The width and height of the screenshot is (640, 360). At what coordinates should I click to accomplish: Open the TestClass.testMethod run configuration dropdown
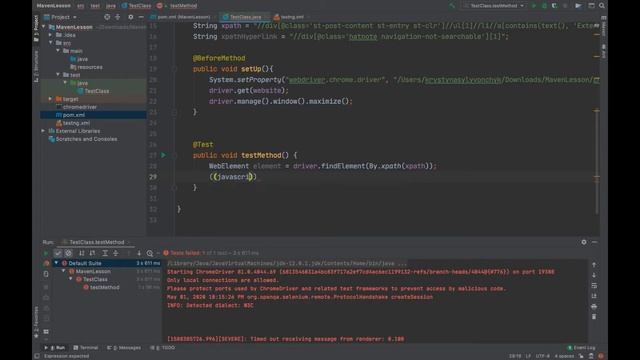(494, 6)
